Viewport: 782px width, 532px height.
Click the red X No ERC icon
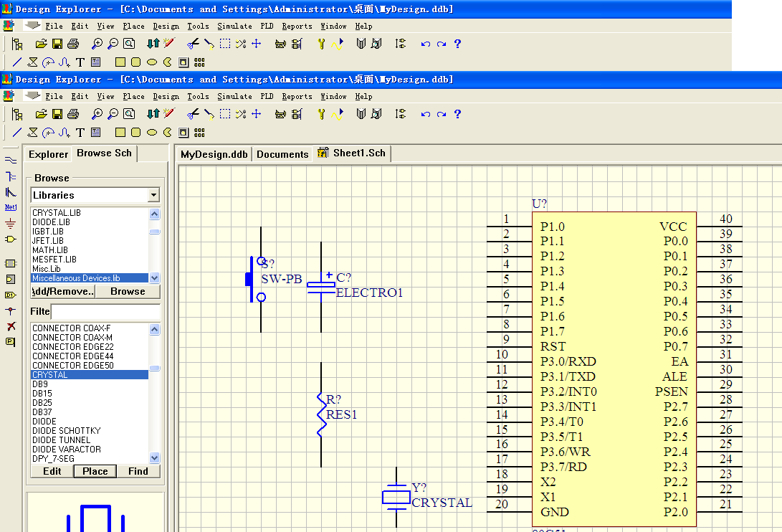[10, 326]
